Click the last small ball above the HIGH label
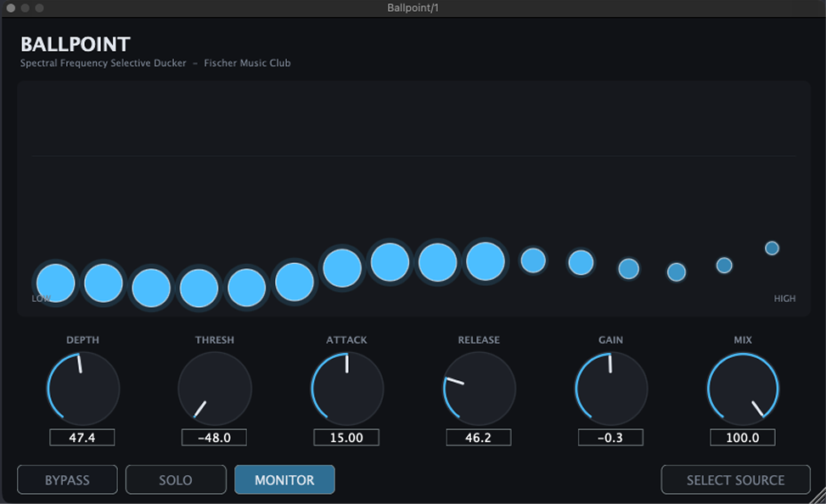 click(772, 248)
